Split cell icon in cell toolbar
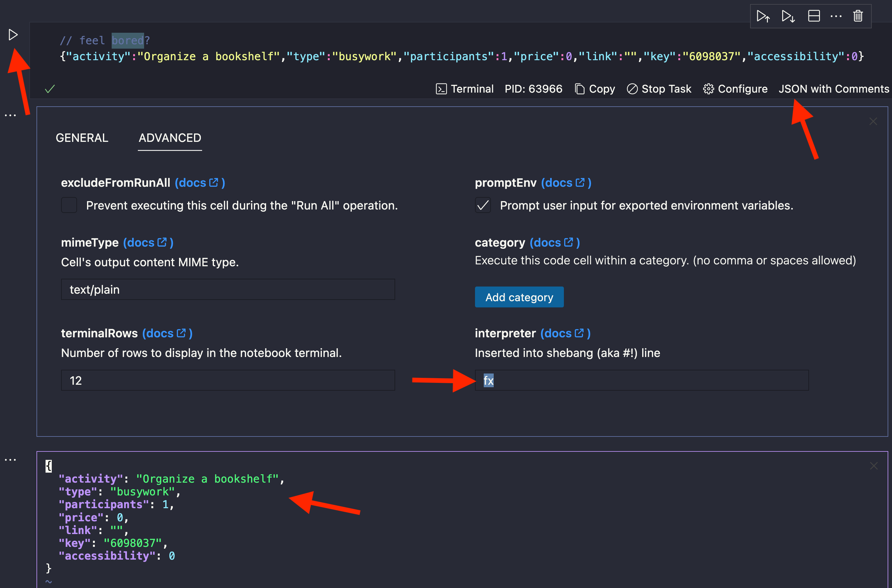Screen dimensions: 892x588 814,16
